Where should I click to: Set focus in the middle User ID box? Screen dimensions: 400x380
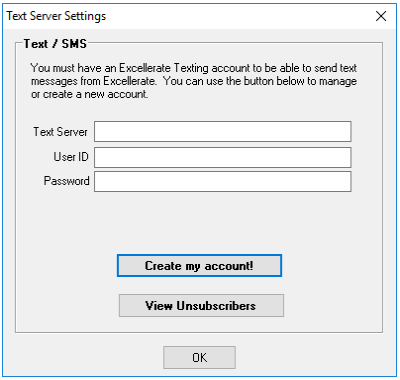[223, 157]
